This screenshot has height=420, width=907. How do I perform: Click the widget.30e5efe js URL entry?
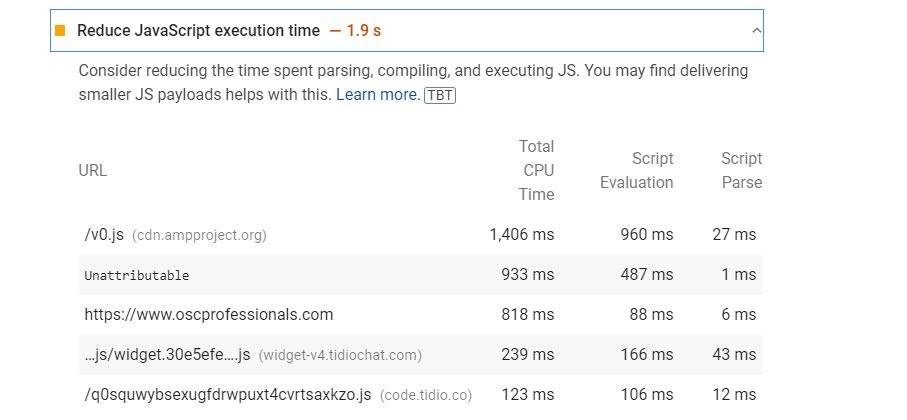(167, 355)
